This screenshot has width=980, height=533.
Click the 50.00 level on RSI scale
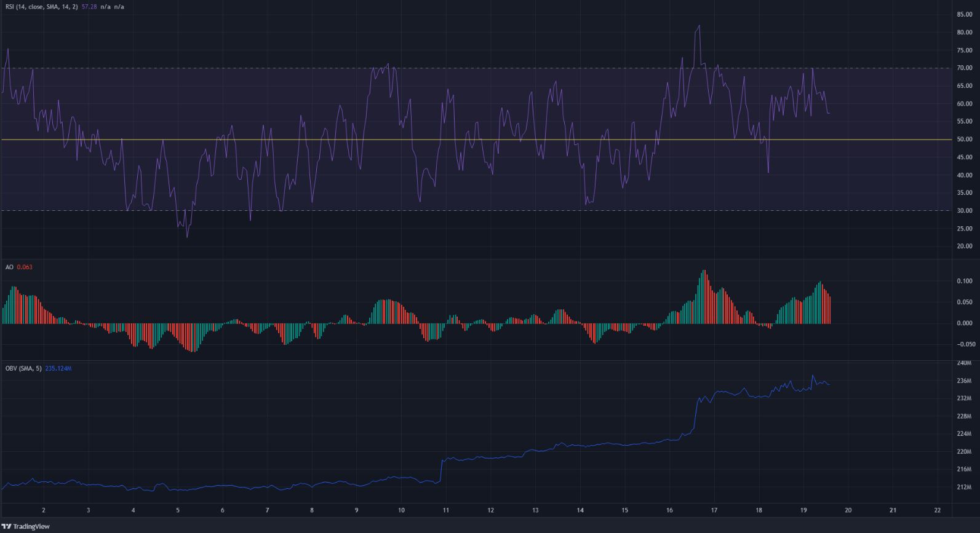(964, 140)
